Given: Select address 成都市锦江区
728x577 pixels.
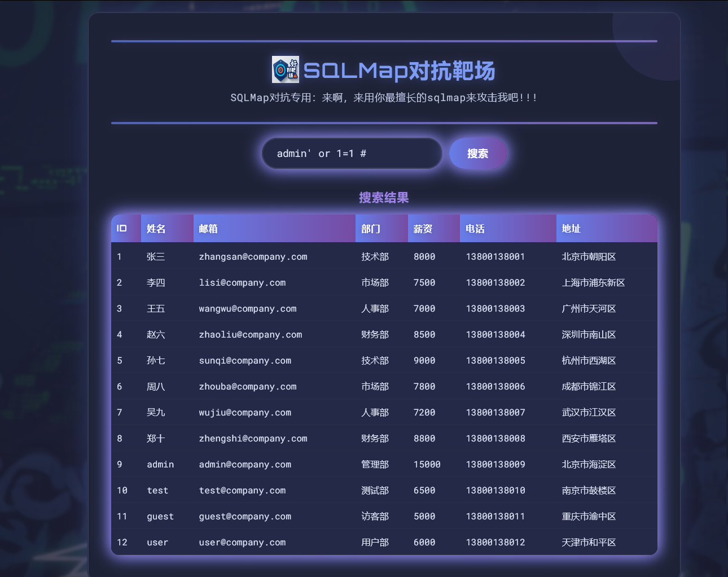Looking at the screenshot, I should point(589,387).
